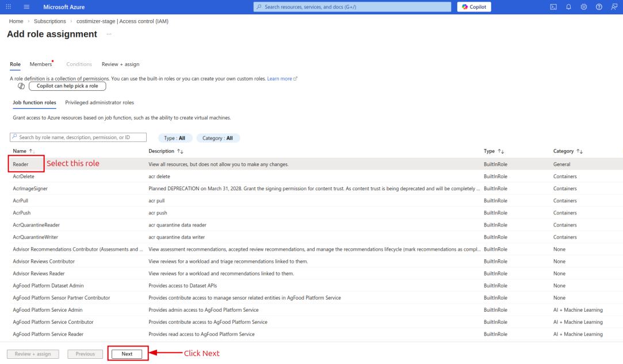
Task: Select the AcrQuarantineWriter role
Action: tap(35, 237)
